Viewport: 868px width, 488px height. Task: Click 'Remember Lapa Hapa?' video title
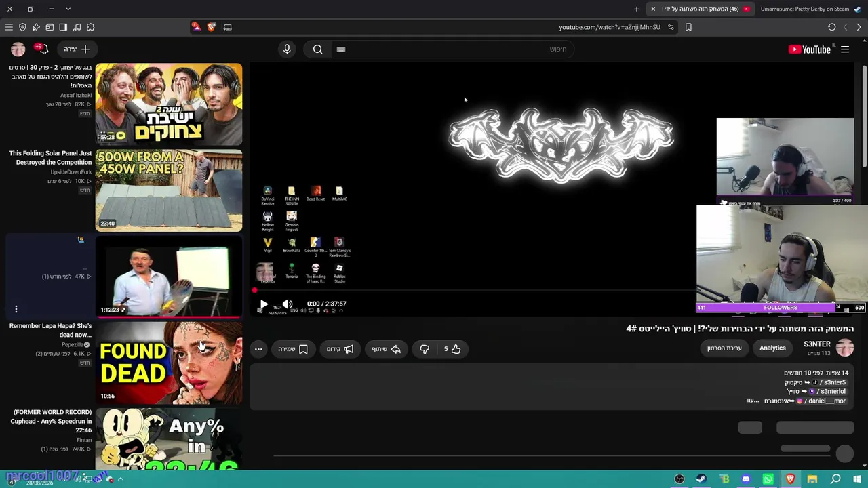tap(51, 330)
